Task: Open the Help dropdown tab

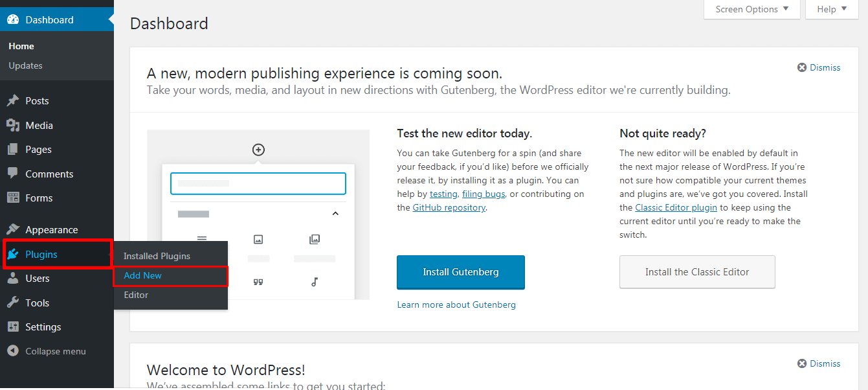Action: [831, 9]
